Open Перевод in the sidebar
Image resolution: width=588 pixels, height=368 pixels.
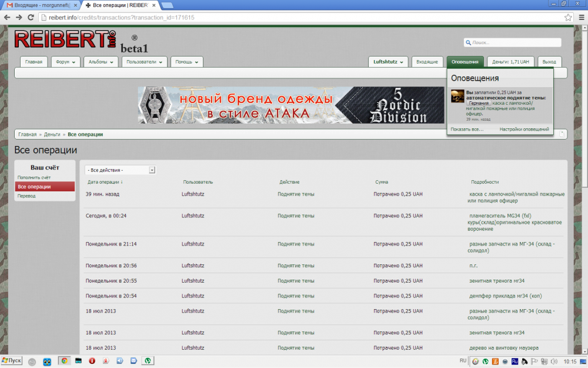pos(26,196)
